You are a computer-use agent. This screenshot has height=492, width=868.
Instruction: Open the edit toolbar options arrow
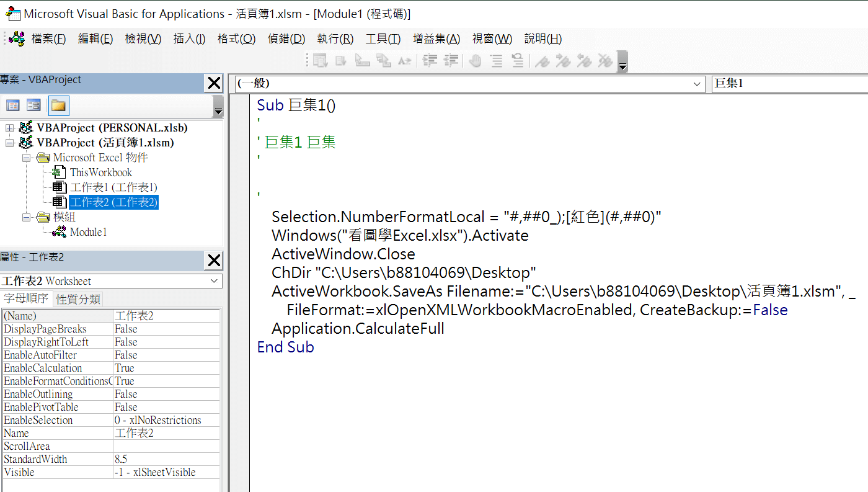(623, 62)
